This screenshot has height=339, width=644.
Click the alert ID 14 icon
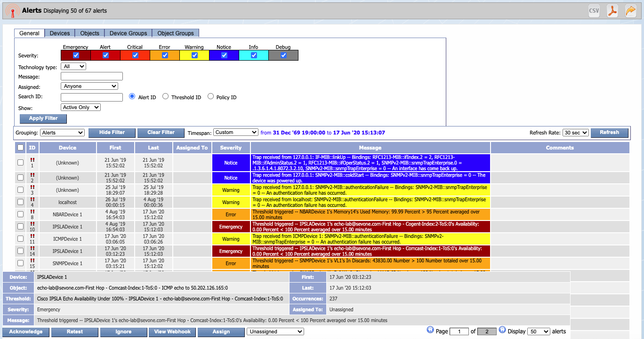coord(32,249)
